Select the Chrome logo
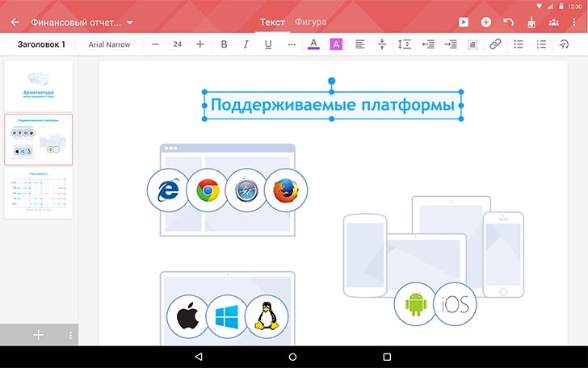Viewport: 588px width, 368px height. [x=208, y=190]
